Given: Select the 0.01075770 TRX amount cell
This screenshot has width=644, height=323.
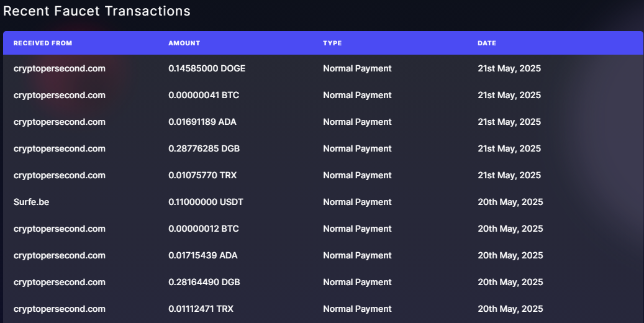Looking at the screenshot, I should pyautogui.click(x=202, y=175).
